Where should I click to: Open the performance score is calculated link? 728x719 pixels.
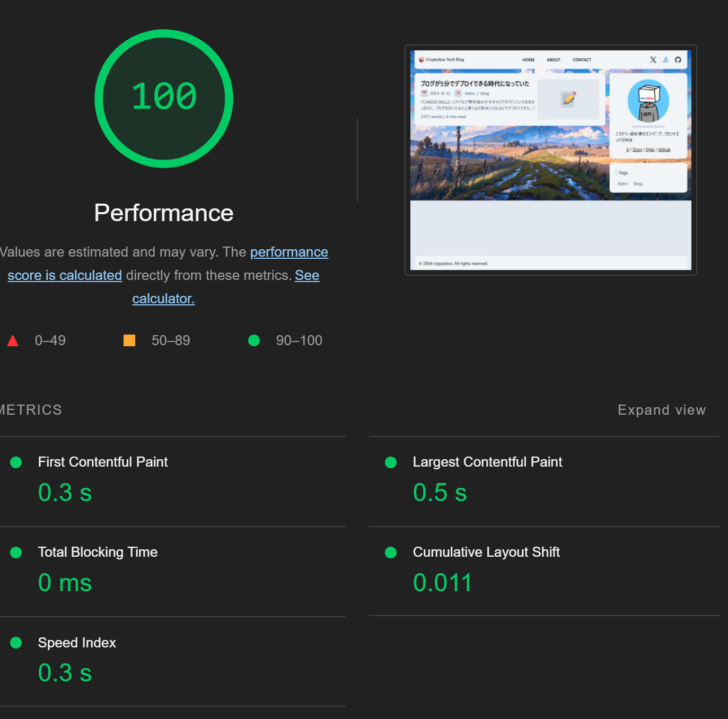[168, 264]
